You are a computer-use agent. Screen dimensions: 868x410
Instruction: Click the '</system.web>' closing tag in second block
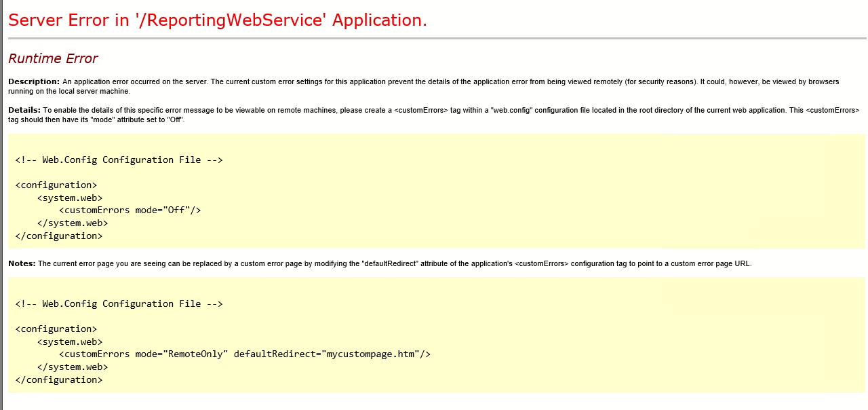click(73, 367)
